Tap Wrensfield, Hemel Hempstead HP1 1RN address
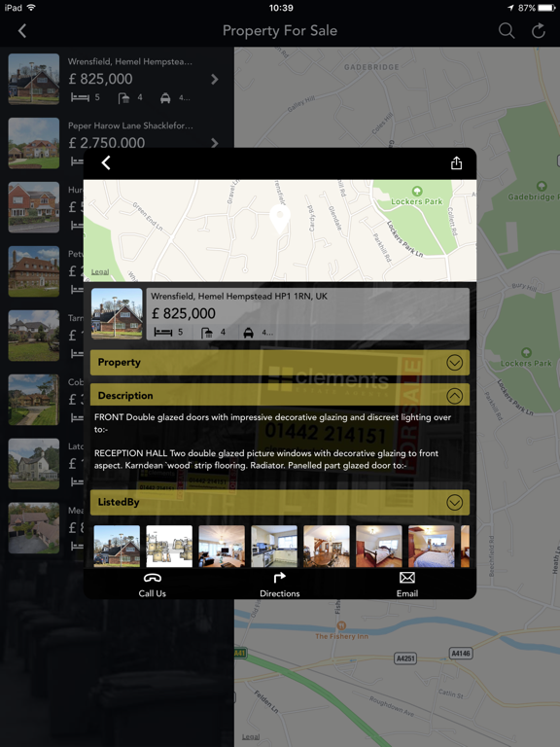The height and width of the screenshot is (747, 560). (239, 297)
